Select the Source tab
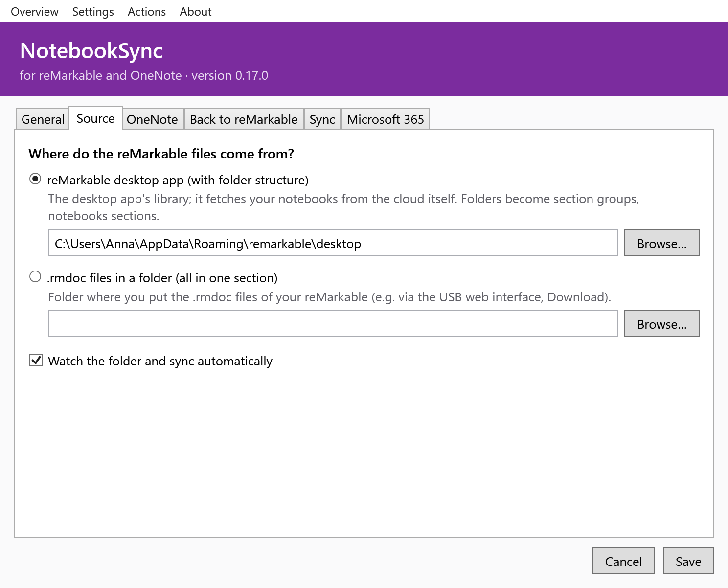The image size is (728, 588). point(96,118)
